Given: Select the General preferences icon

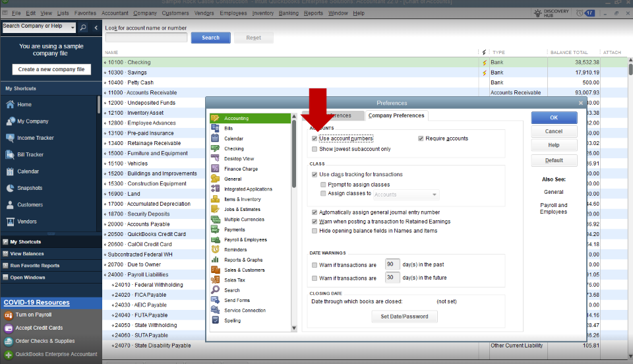Looking at the screenshot, I should (215, 179).
